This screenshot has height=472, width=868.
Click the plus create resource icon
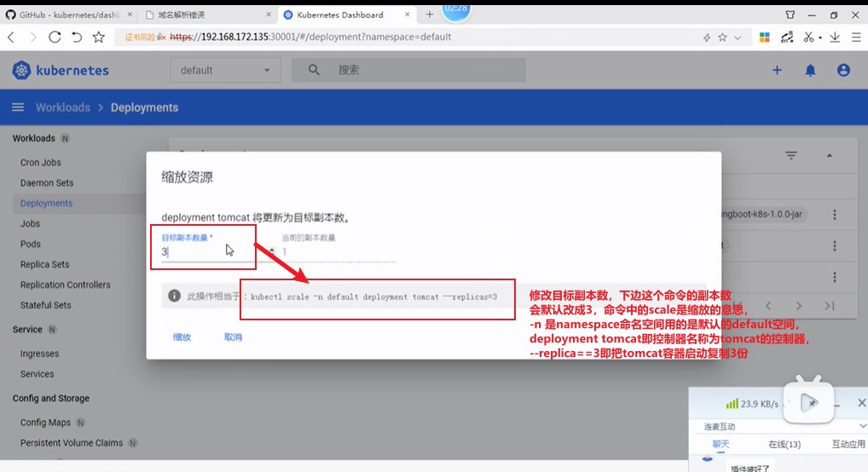tap(778, 70)
